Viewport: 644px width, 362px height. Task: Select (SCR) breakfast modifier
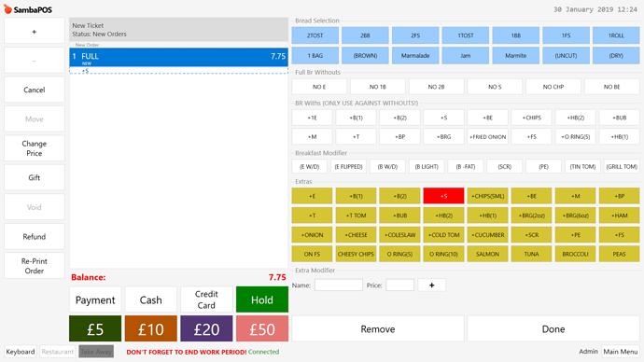click(504, 166)
